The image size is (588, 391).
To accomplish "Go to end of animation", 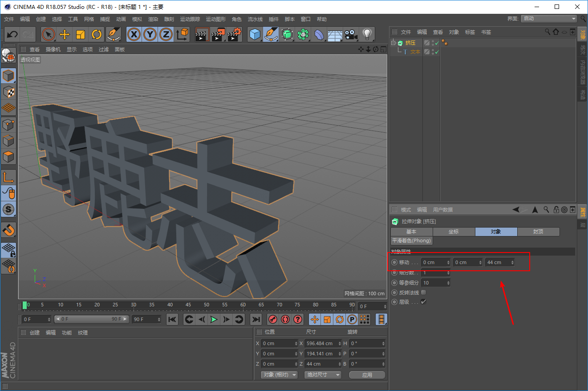I will pos(255,319).
